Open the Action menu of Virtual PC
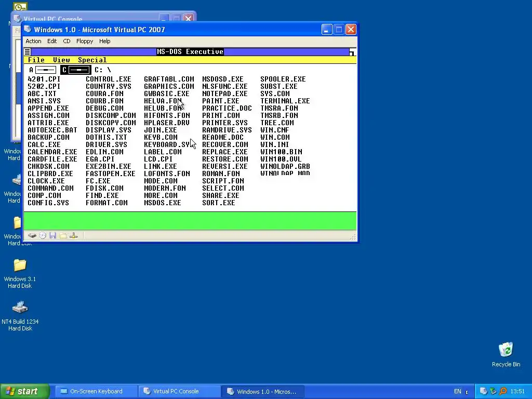 pos(34,41)
